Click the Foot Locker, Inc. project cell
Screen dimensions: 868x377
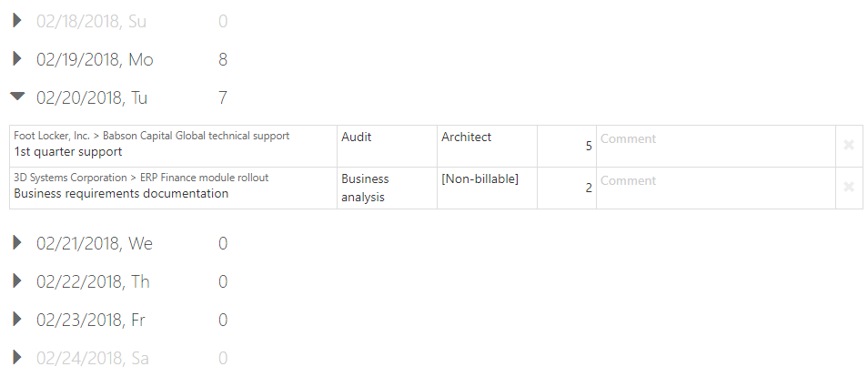pos(173,146)
